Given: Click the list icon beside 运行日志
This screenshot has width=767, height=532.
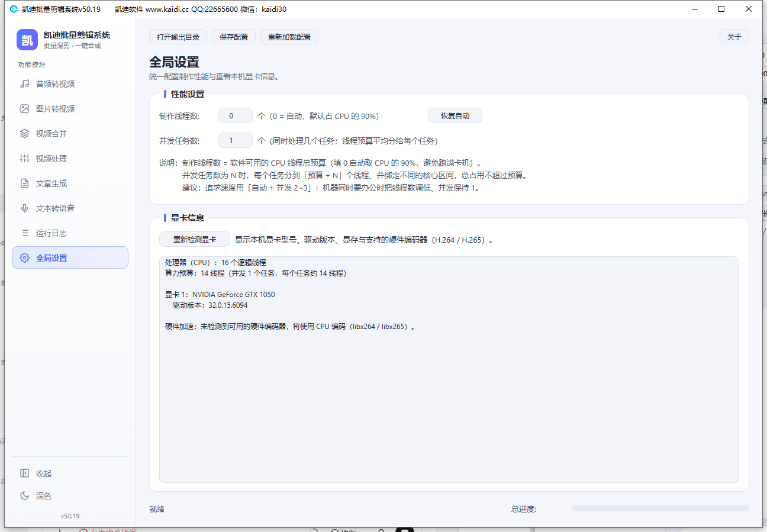Looking at the screenshot, I should [x=25, y=233].
